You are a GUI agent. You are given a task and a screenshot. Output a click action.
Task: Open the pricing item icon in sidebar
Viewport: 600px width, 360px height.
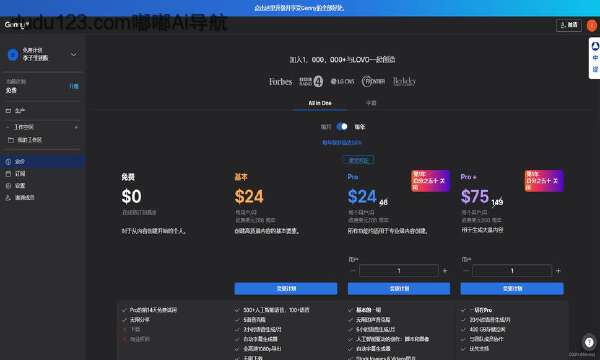point(8,162)
